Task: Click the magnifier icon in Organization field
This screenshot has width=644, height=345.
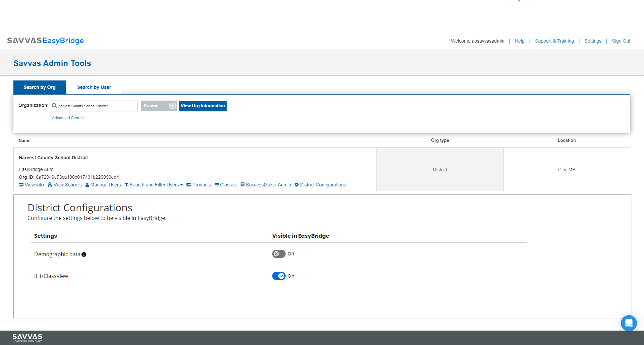Action: [54, 106]
